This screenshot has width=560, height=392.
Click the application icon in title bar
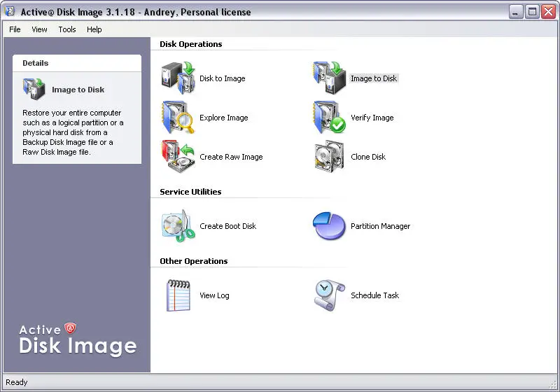coord(10,11)
